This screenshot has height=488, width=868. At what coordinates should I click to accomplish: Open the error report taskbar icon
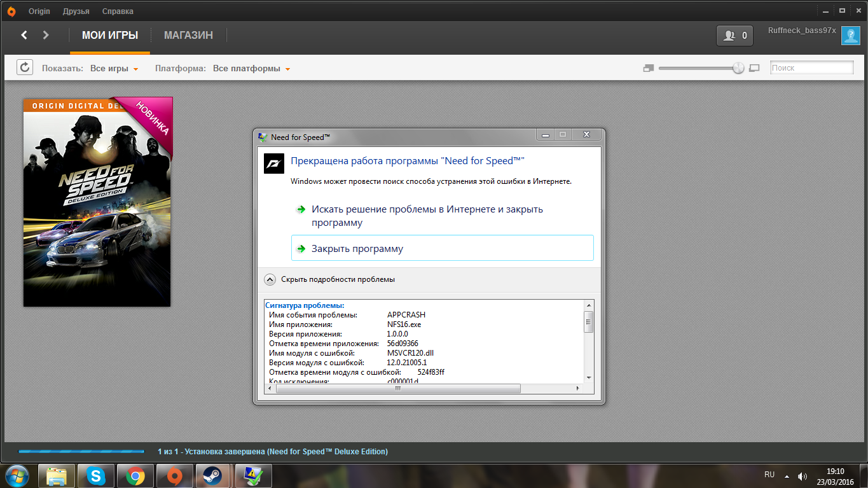(253, 476)
